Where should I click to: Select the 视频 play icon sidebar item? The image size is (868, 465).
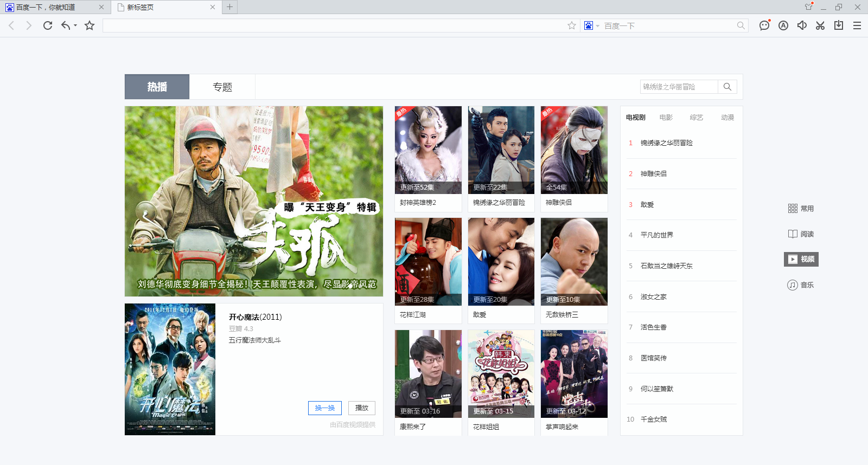[801, 259]
